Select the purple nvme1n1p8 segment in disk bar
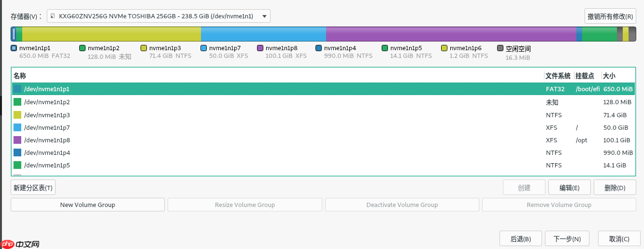The image size is (644, 249). 451,34
